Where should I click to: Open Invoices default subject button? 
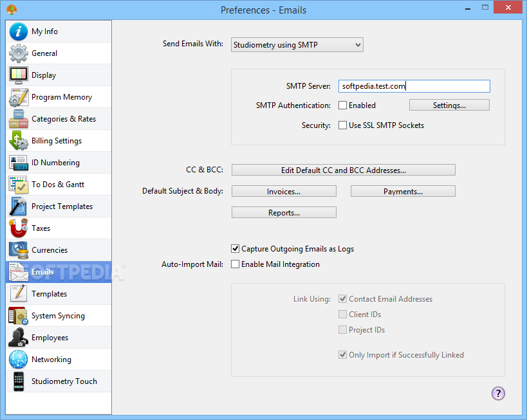pyautogui.click(x=284, y=191)
